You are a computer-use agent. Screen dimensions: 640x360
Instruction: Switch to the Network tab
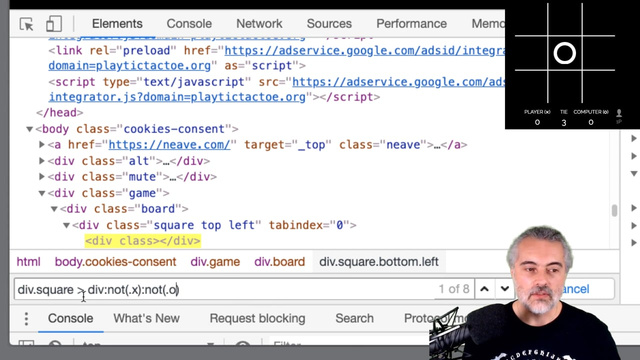259,24
